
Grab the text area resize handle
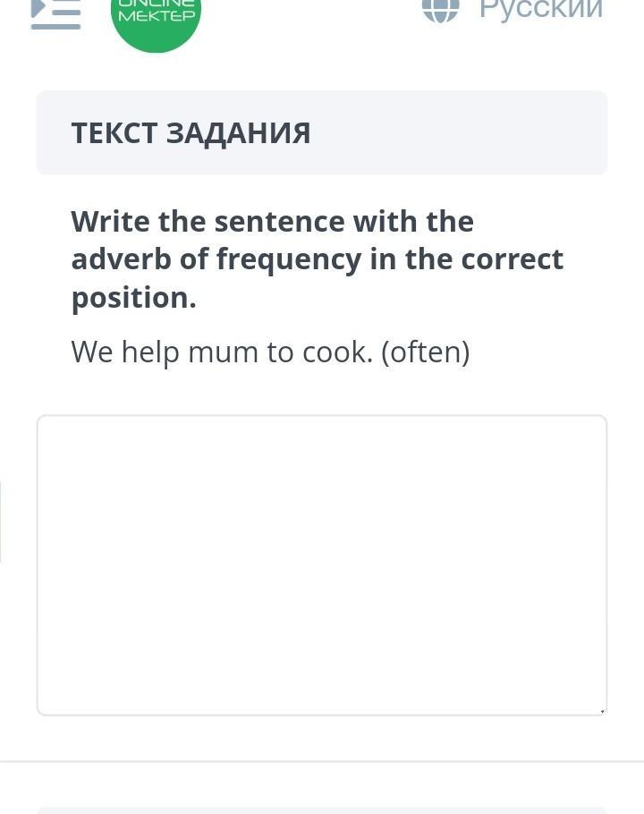click(602, 711)
